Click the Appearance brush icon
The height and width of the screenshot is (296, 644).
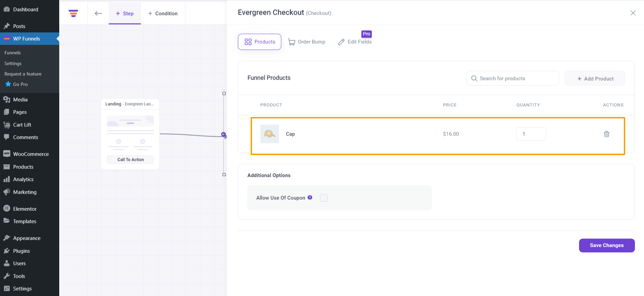tap(7, 238)
